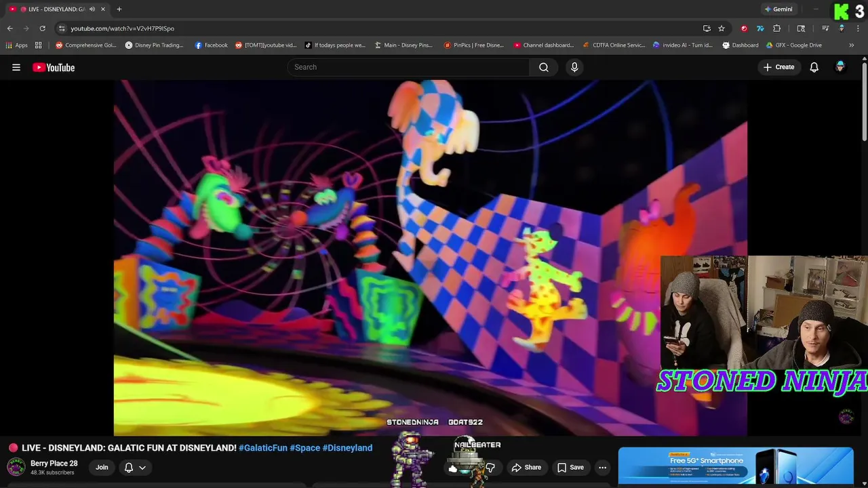Open the PinPics | Free Disne... bookmark
868x488 pixels.
[474, 45]
